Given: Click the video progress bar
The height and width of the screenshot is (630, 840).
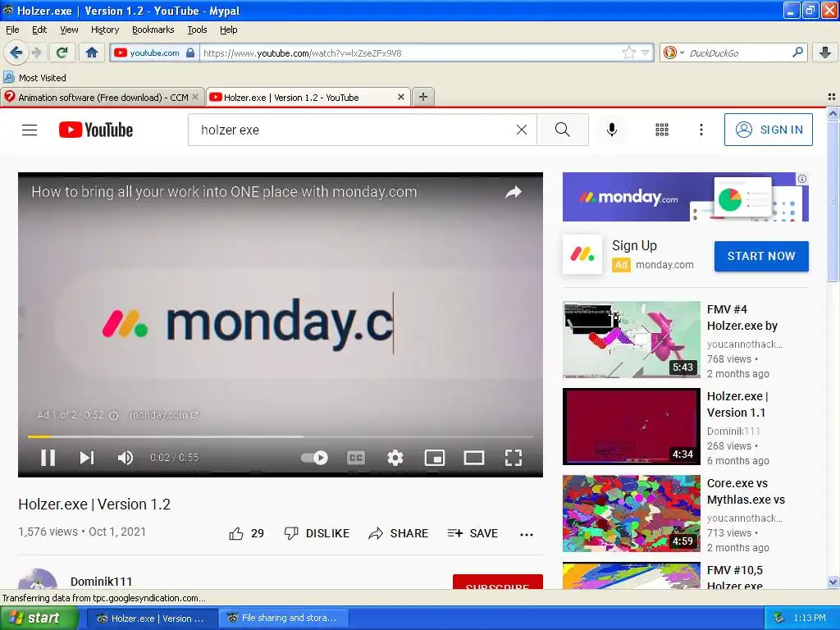Looking at the screenshot, I should (x=281, y=436).
